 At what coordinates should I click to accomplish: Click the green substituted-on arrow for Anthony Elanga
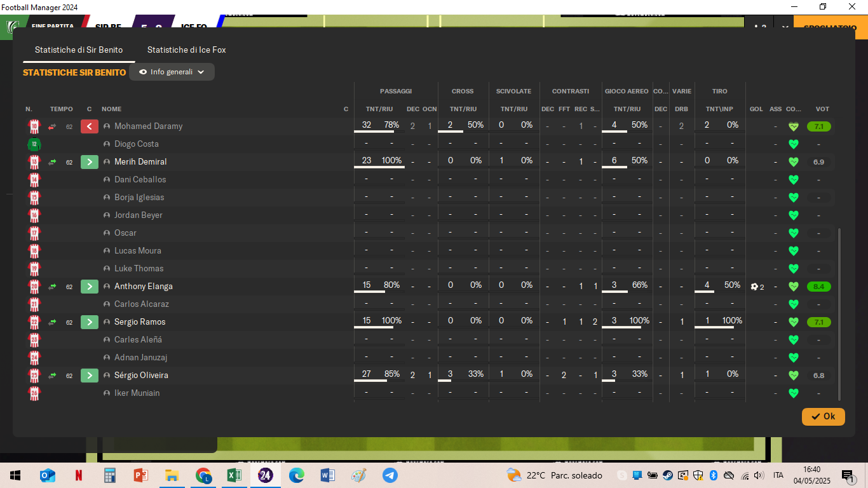coord(90,287)
